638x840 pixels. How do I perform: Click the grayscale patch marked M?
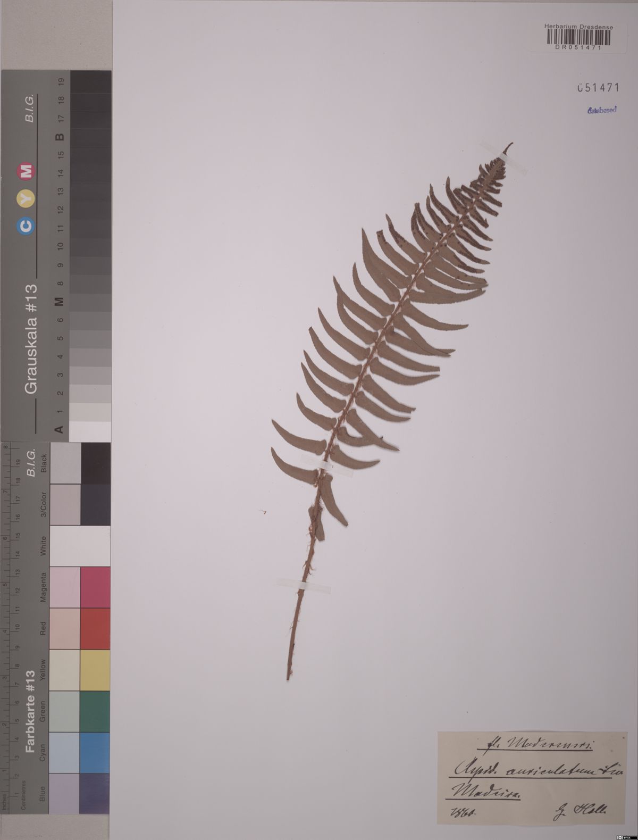pos(90,301)
